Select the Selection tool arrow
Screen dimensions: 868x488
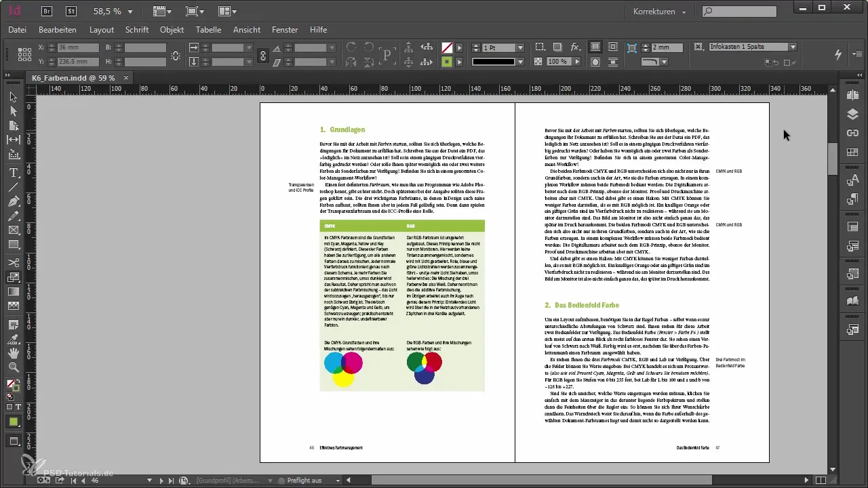pos(13,98)
